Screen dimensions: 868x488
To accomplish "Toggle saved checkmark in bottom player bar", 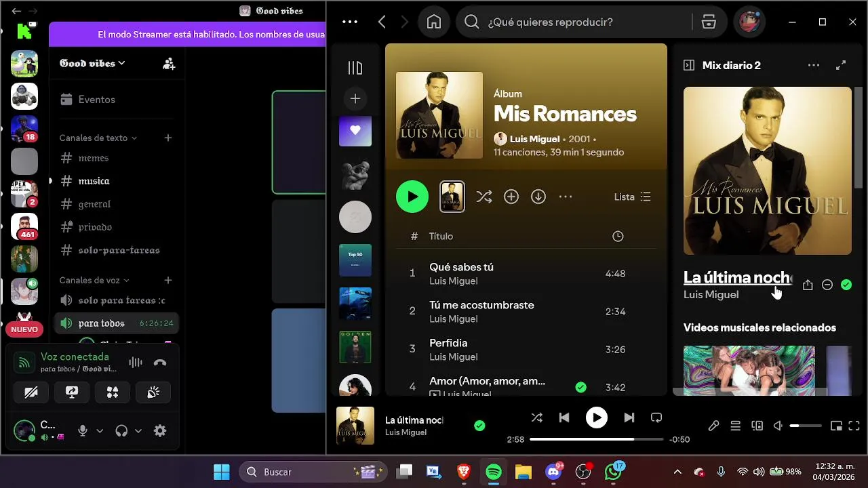I will click(x=479, y=426).
